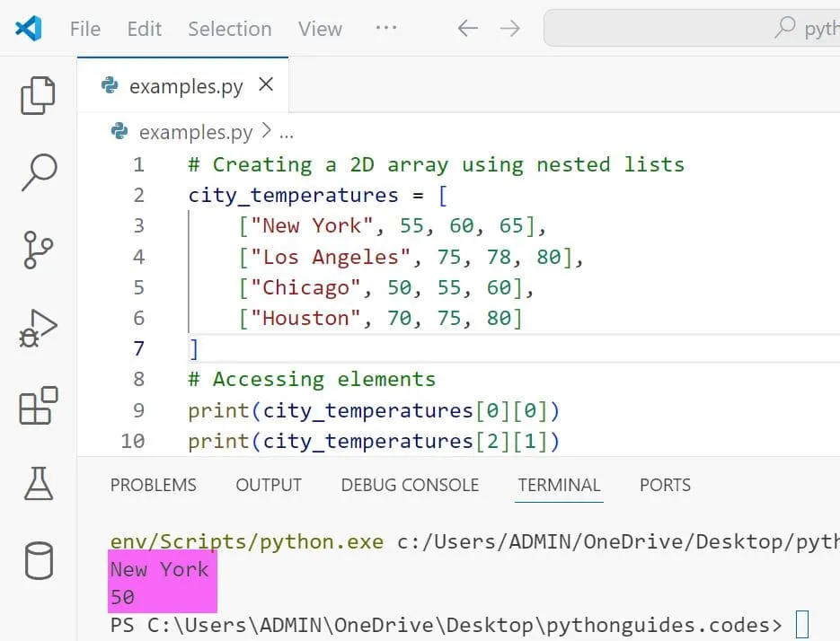Image resolution: width=840 pixels, height=641 pixels.
Task: Open the Source Control view
Action: pyautogui.click(x=38, y=250)
